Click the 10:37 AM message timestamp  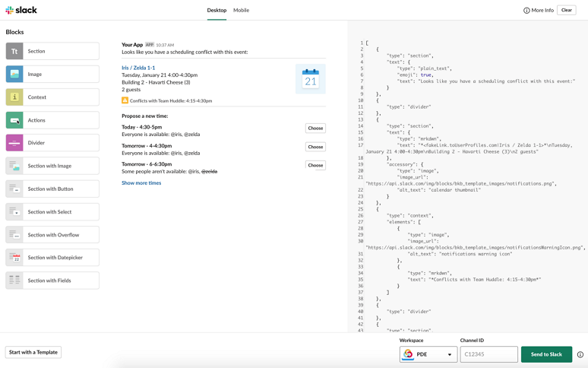click(x=165, y=45)
